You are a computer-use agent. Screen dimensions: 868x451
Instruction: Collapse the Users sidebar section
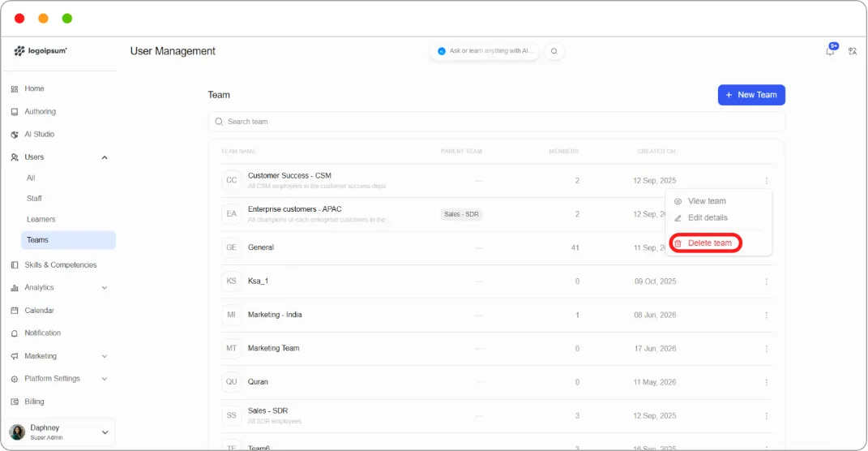coord(104,157)
